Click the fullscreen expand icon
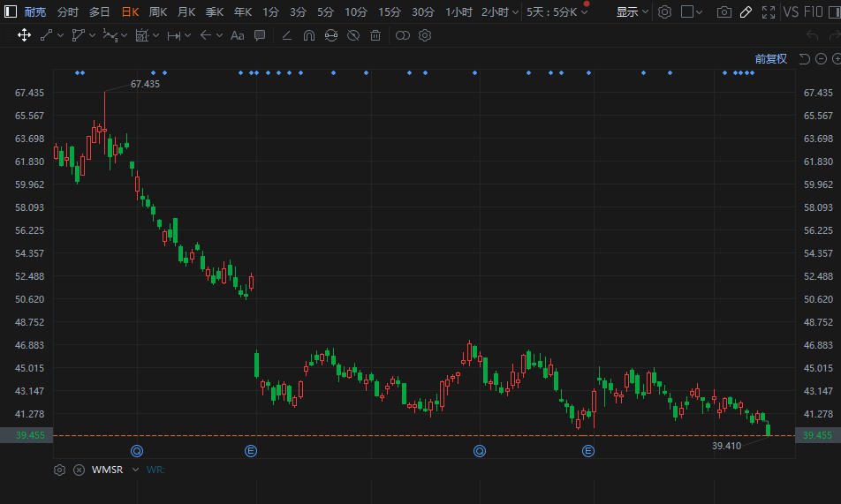 point(769,11)
